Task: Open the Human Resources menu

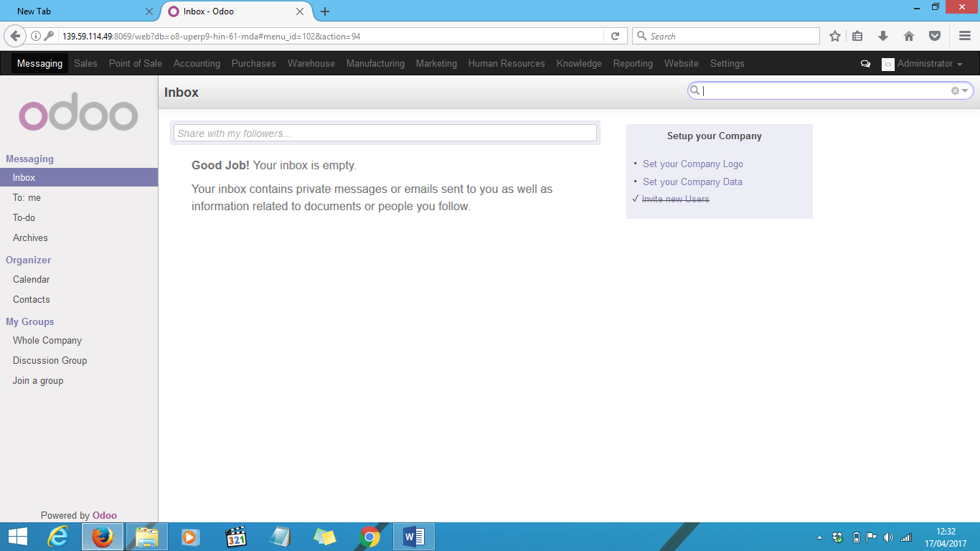Action: pyautogui.click(x=507, y=64)
